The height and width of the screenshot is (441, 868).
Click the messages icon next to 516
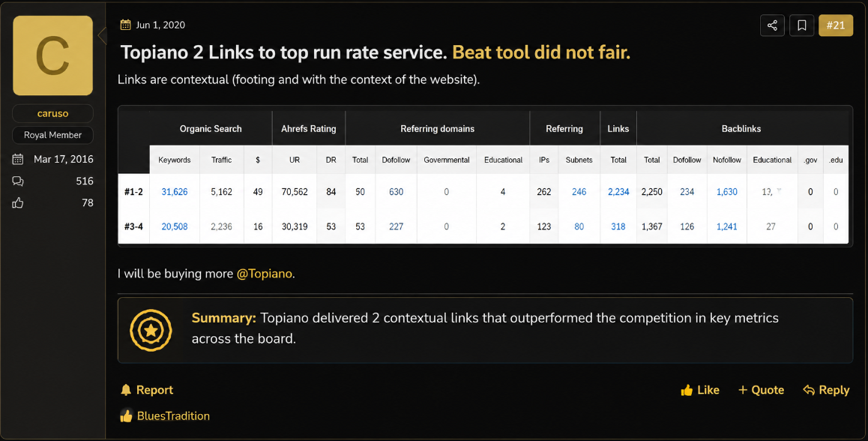18,181
